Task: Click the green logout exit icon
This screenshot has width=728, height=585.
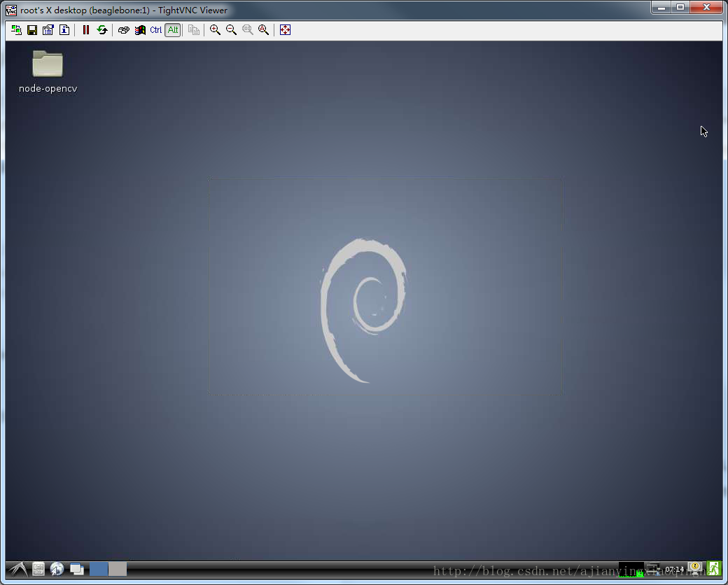Action: (x=713, y=569)
